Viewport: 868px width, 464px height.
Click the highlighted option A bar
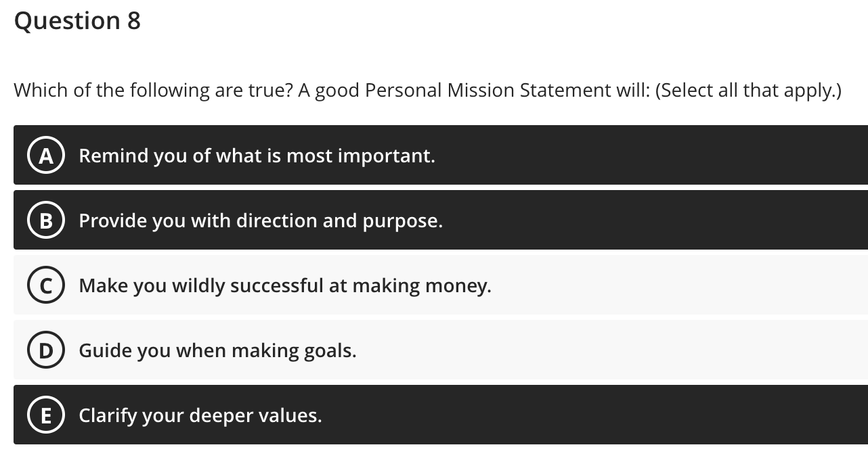pos(440,155)
